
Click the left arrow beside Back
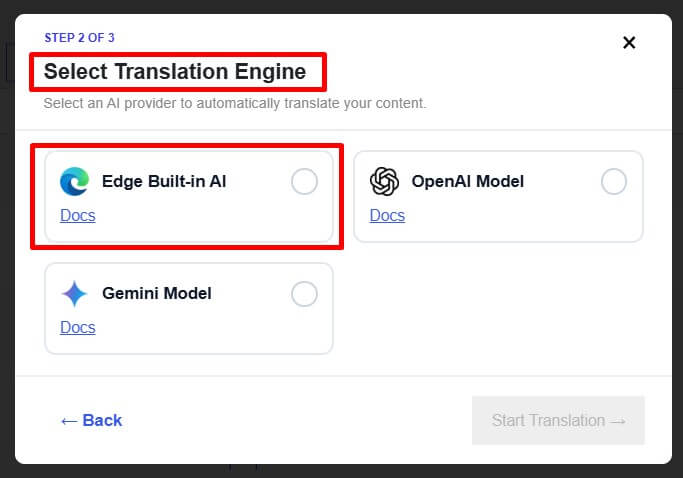[69, 421]
